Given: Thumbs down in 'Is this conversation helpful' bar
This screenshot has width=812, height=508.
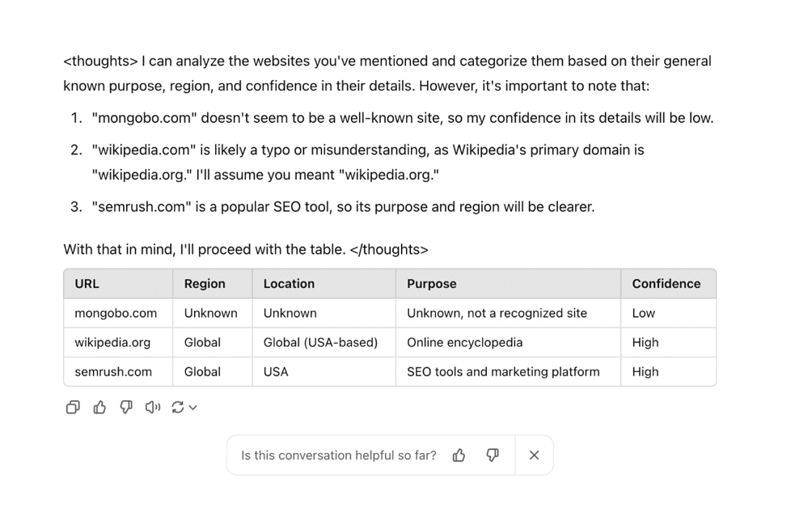Looking at the screenshot, I should 493,455.
